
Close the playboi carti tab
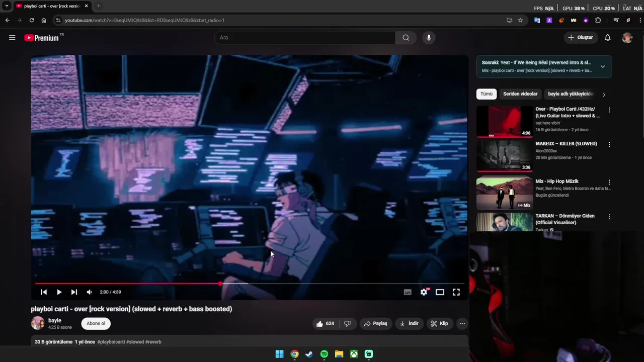point(86,6)
